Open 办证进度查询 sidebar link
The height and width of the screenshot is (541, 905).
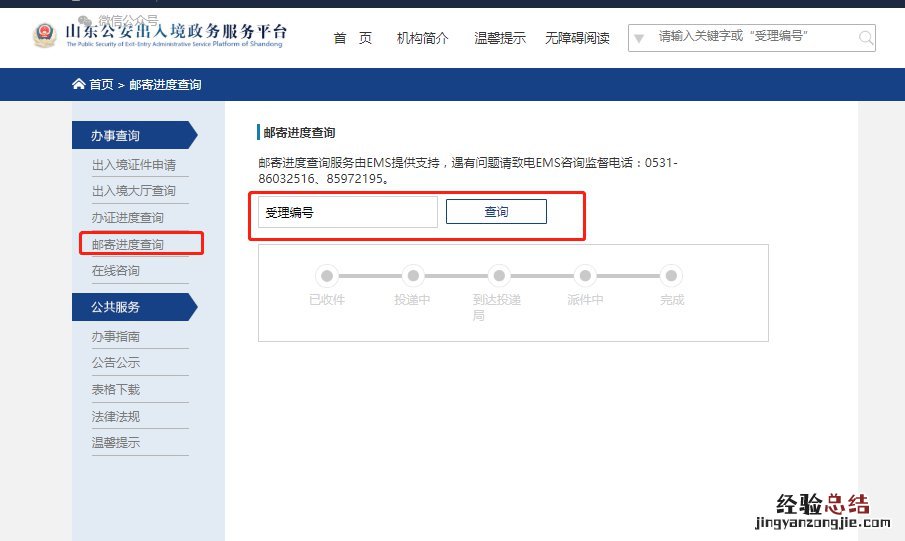128,218
